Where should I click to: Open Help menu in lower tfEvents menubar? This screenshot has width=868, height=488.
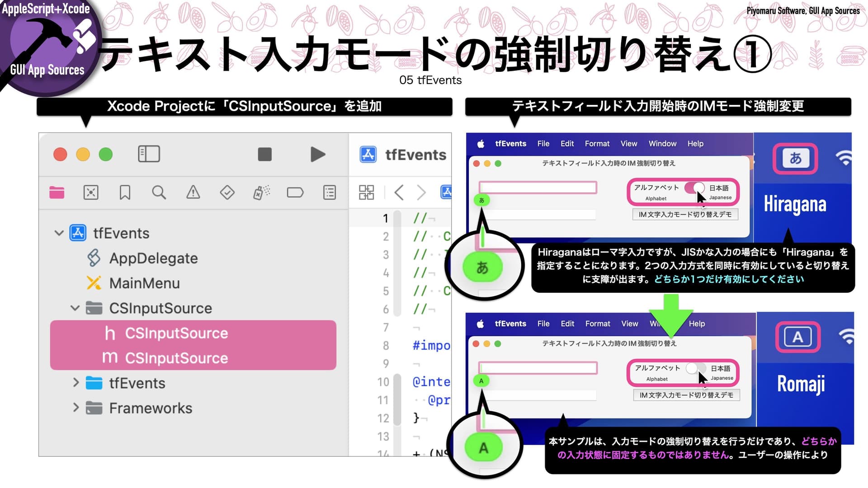[x=697, y=324]
